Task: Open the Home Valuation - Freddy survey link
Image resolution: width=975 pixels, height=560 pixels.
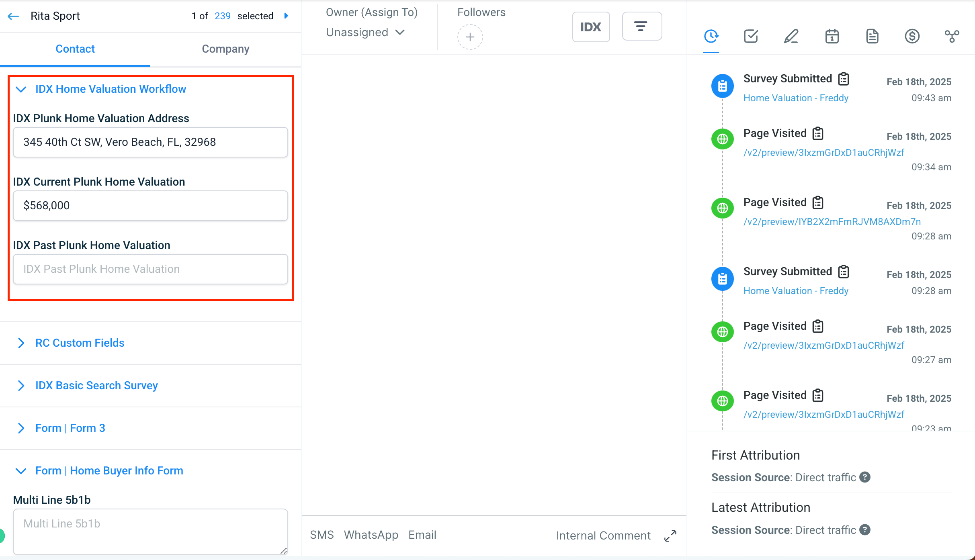Action: coord(795,98)
